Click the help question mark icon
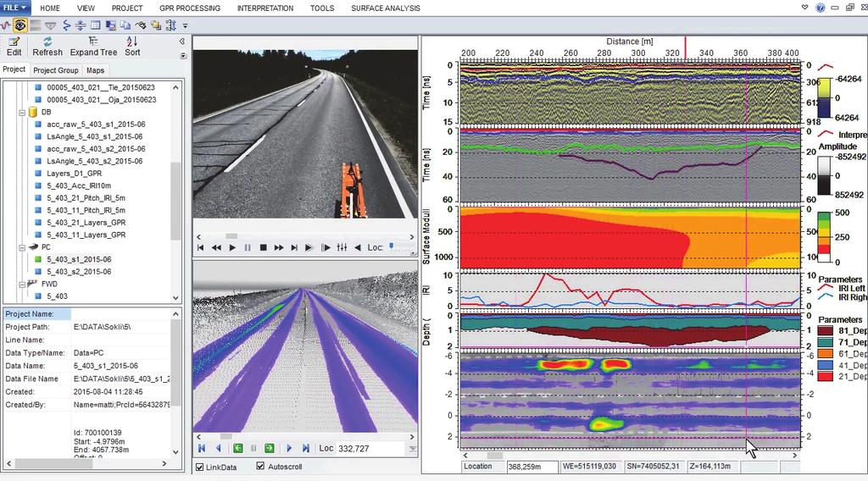868x481 pixels. tap(821, 8)
